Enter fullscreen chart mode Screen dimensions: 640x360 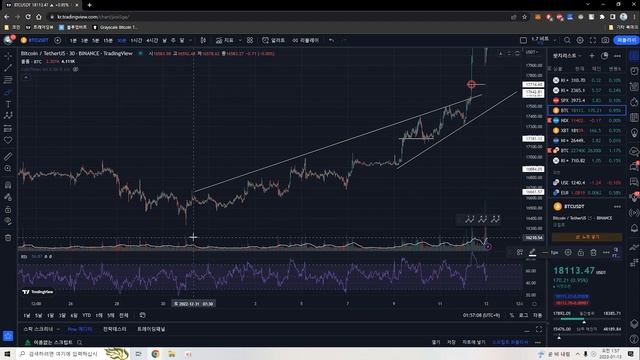(x=593, y=40)
